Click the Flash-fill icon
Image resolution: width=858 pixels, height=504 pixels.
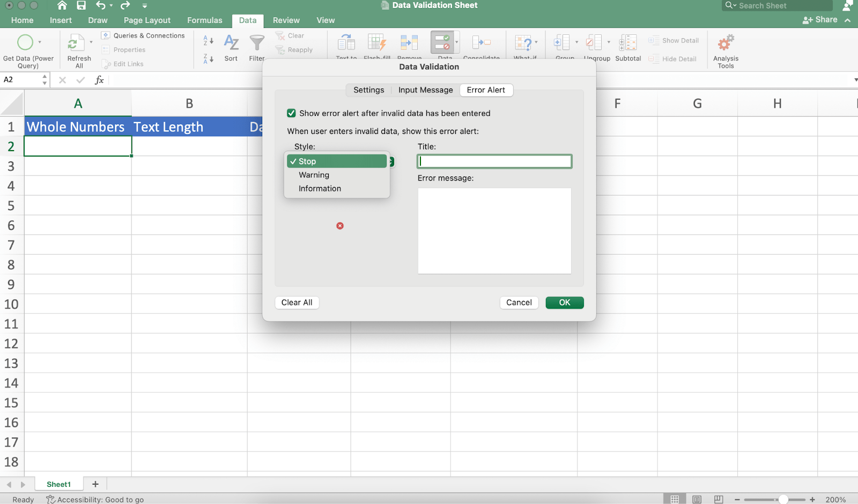(377, 43)
